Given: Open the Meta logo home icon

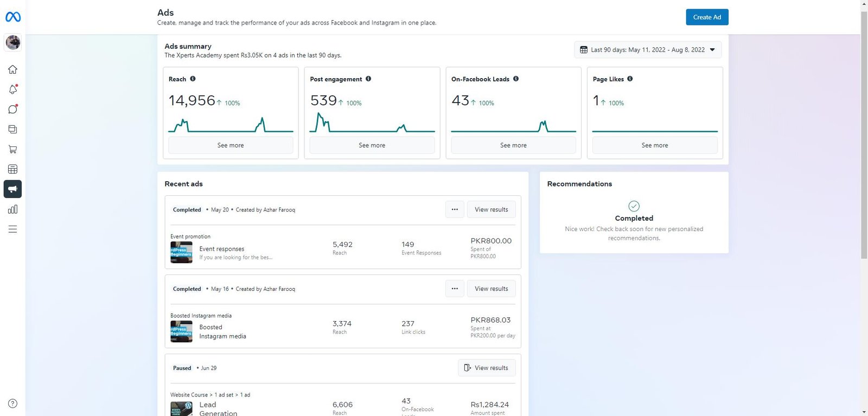Looking at the screenshot, I should 13,17.
